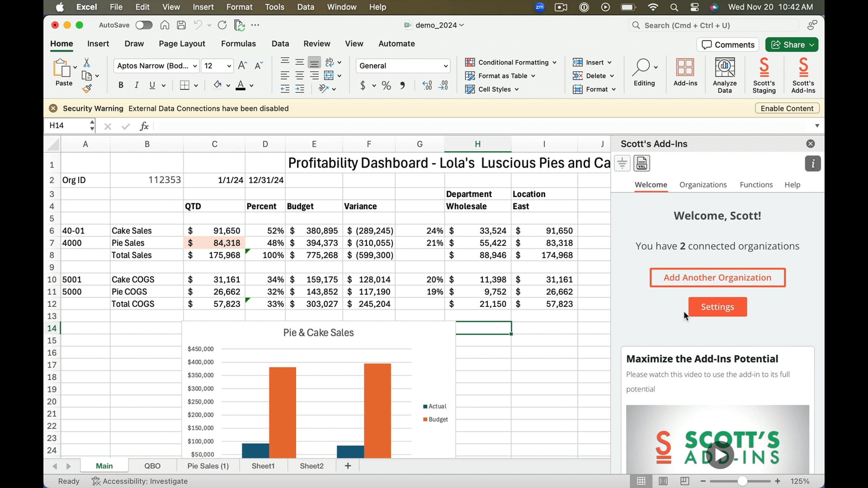Open Scott's Staging add-in
The image size is (868, 488).
pyautogui.click(x=764, y=75)
